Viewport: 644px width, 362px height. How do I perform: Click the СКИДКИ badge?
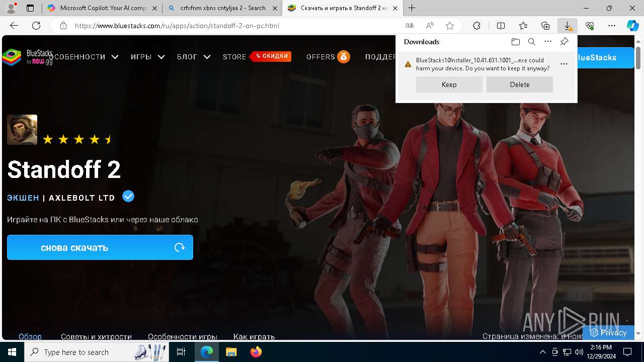coord(271,56)
